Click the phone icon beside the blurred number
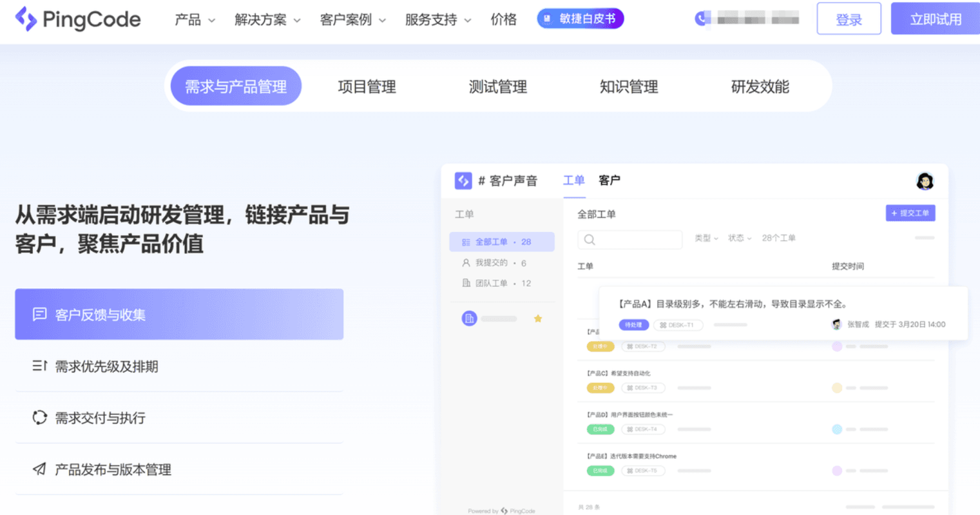Screen dimensions: 980x515 702,19
